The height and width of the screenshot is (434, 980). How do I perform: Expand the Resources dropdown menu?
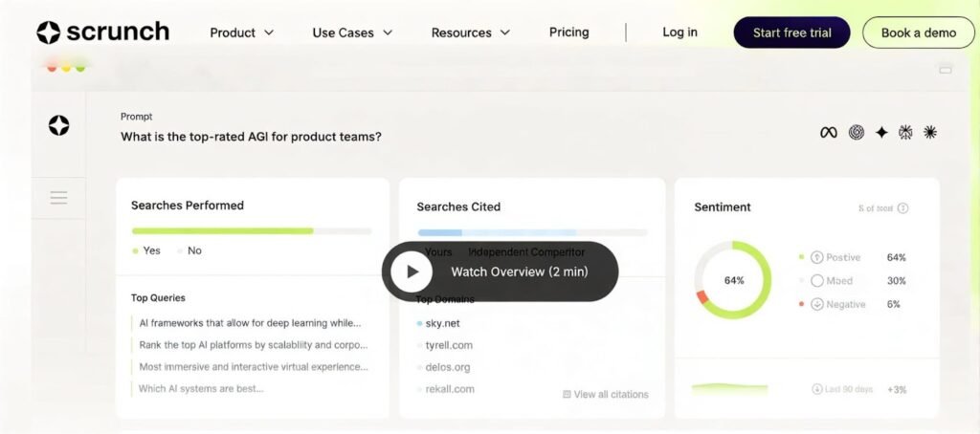[x=470, y=33]
